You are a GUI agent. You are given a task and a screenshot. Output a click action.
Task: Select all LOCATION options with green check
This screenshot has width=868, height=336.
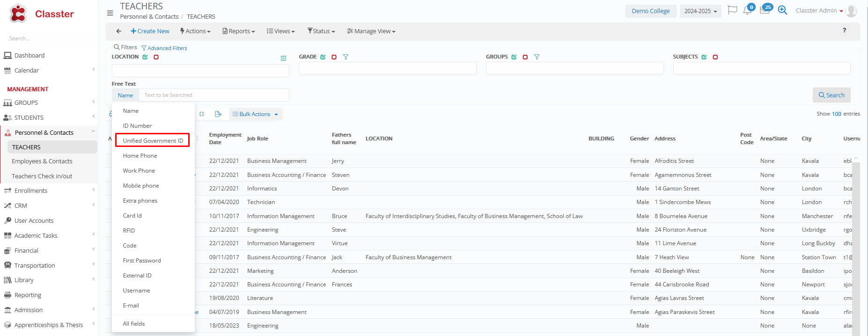click(x=145, y=57)
